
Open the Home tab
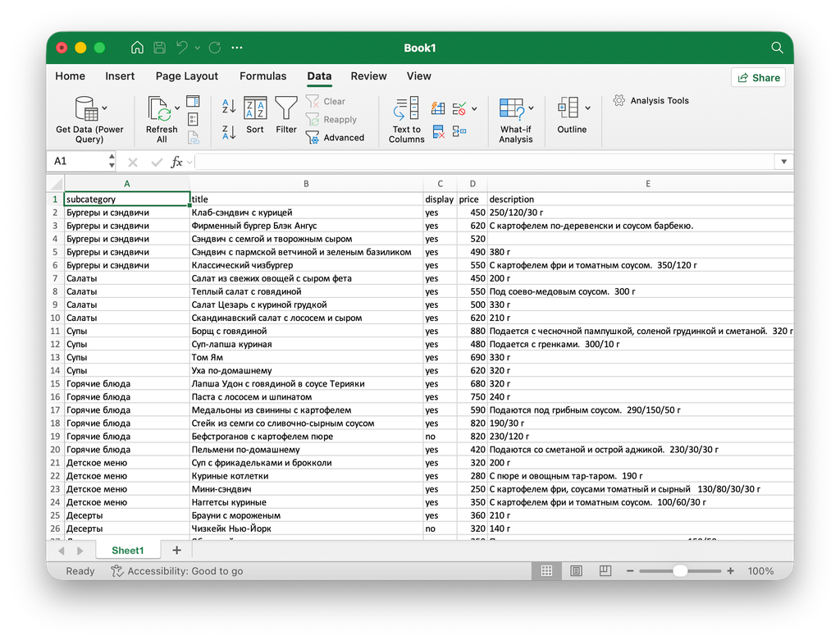tap(71, 76)
